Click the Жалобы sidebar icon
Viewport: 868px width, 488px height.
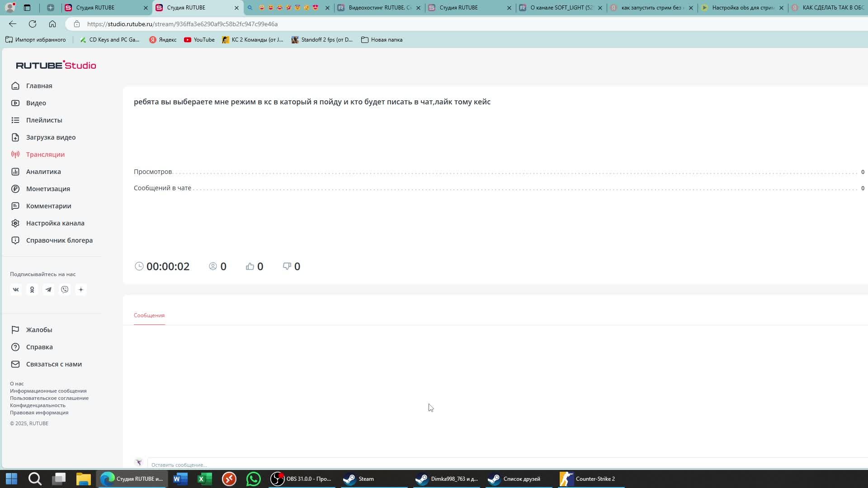pos(15,329)
